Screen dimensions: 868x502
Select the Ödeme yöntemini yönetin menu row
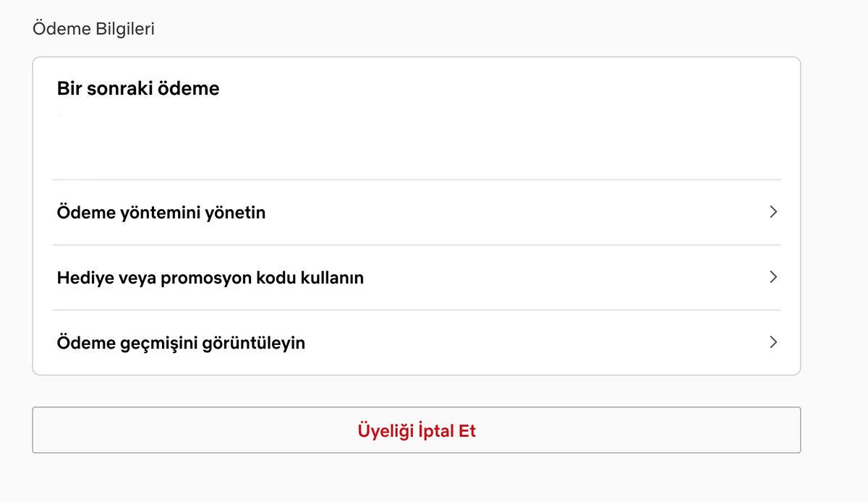pos(416,213)
